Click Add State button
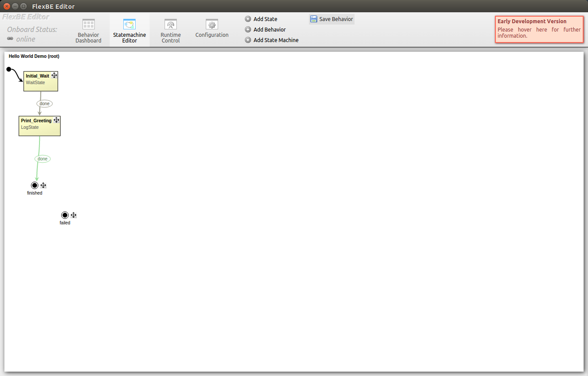This screenshot has width=588, height=376. tap(261, 19)
